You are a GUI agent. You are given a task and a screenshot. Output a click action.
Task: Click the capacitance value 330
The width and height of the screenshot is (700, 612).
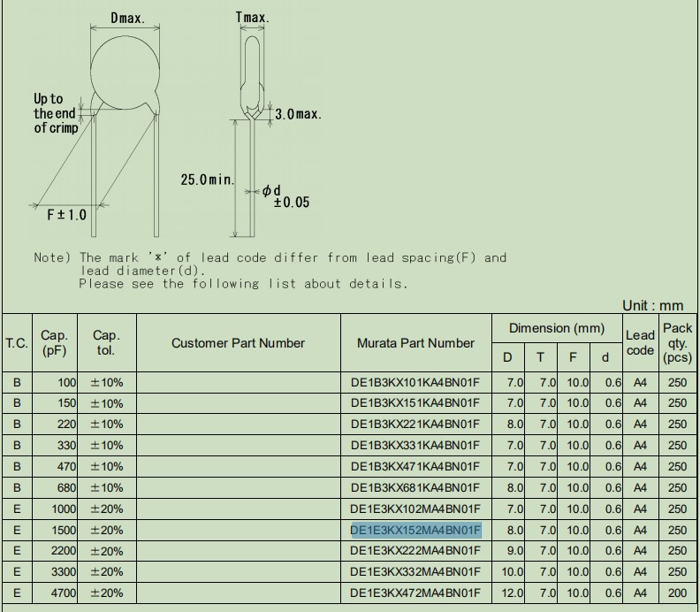click(x=66, y=446)
